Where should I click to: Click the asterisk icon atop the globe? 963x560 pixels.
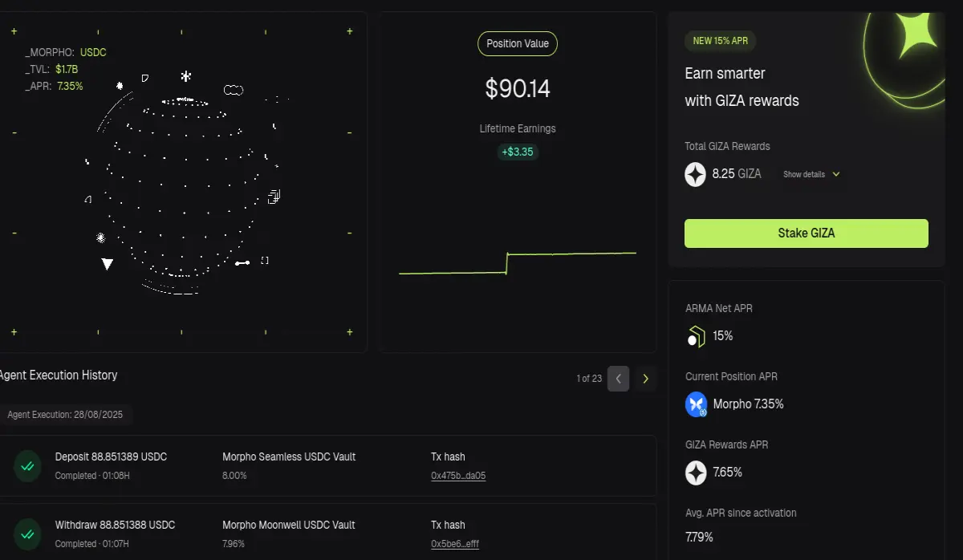[186, 76]
